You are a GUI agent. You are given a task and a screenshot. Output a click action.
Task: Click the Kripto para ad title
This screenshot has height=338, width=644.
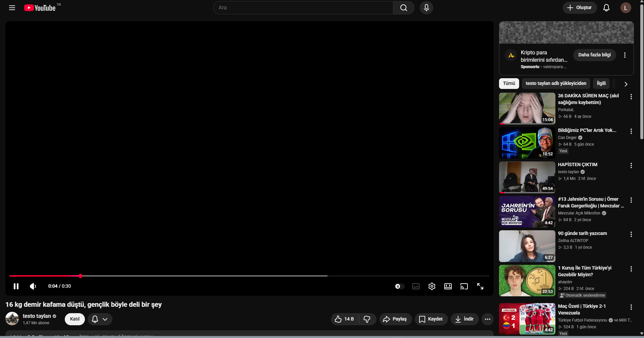click(x=544, y=56)
